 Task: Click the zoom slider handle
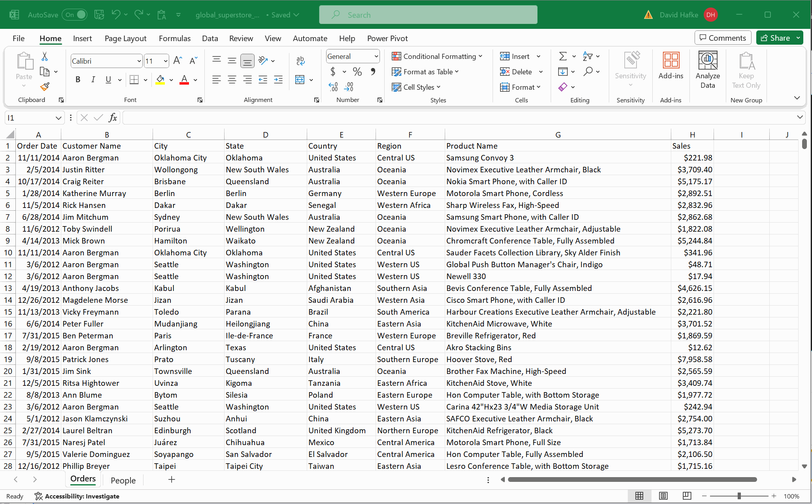pyautogui.click(x=739, y=496)
